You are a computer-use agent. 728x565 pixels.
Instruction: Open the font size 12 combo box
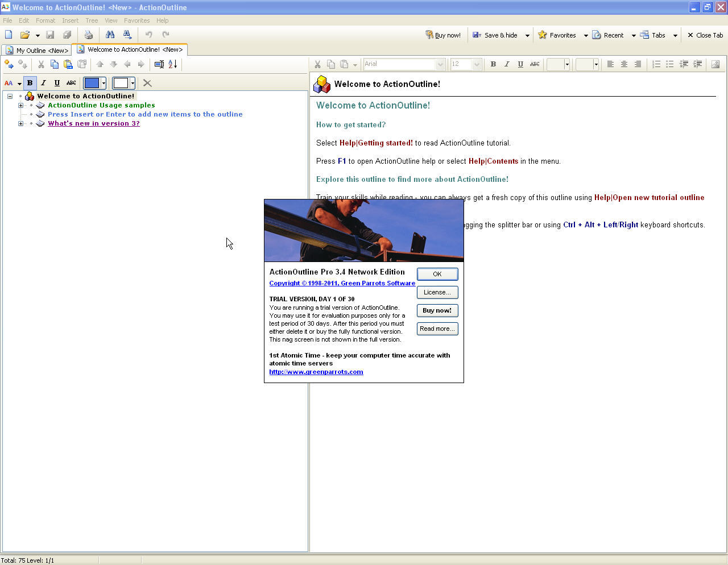click(x=466, y=64)
